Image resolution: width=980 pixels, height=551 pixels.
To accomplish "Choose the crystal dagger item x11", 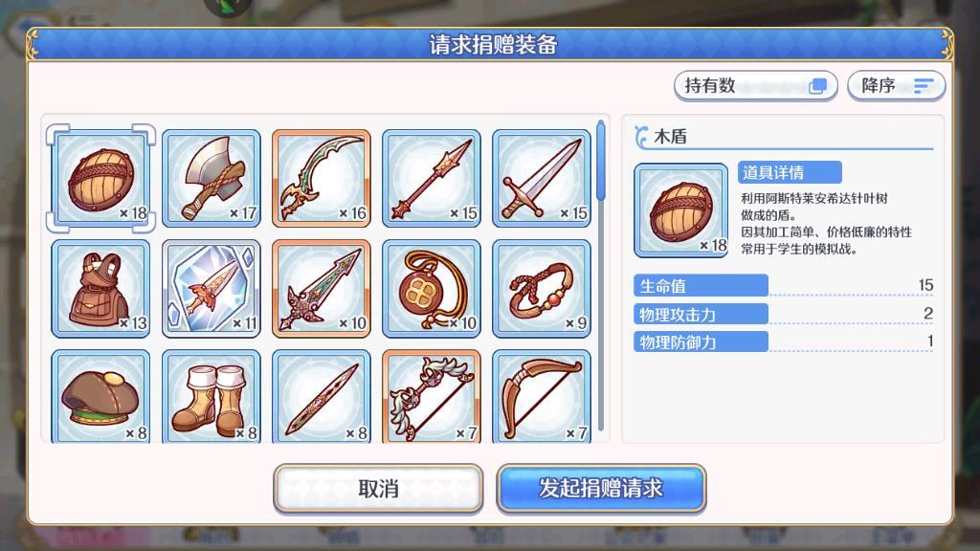I will tap(212, 289).
